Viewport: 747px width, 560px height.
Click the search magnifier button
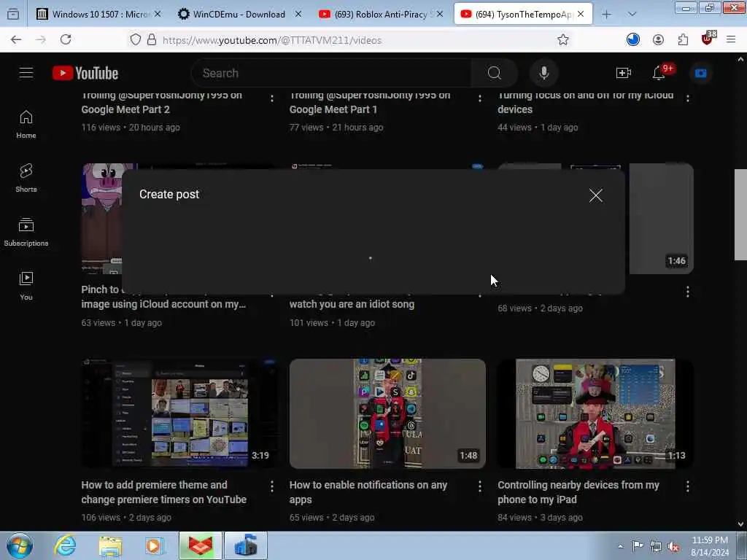click(x=494, y=73)
